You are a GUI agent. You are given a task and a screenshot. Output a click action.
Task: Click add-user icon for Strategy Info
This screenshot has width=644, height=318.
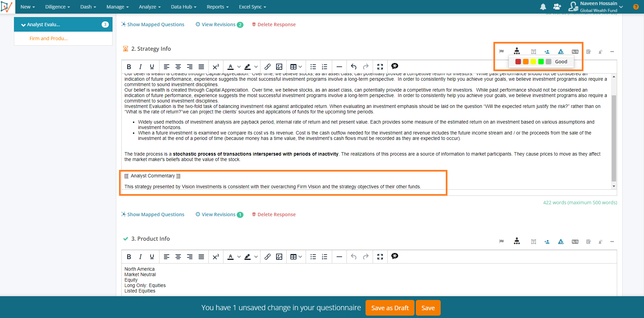click(547, 52)
